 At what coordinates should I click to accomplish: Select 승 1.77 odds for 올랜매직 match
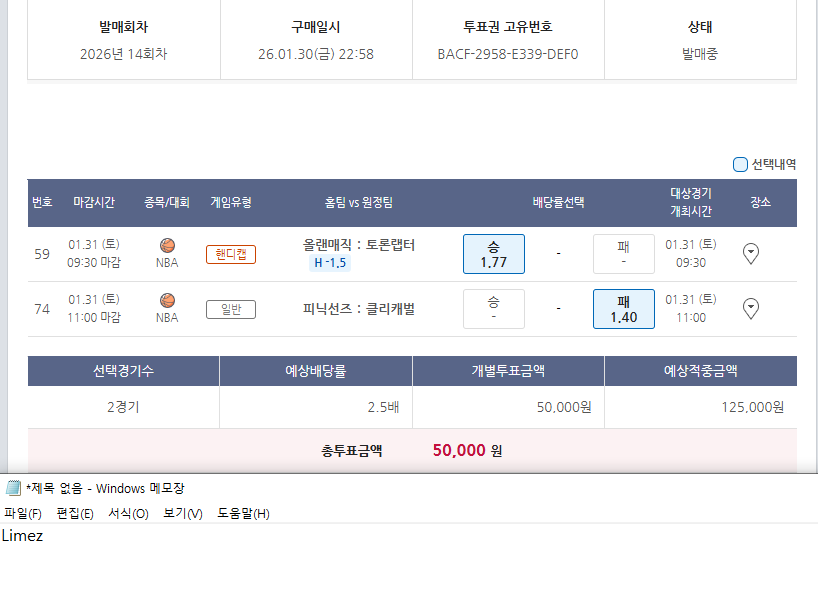click(493, 254)
